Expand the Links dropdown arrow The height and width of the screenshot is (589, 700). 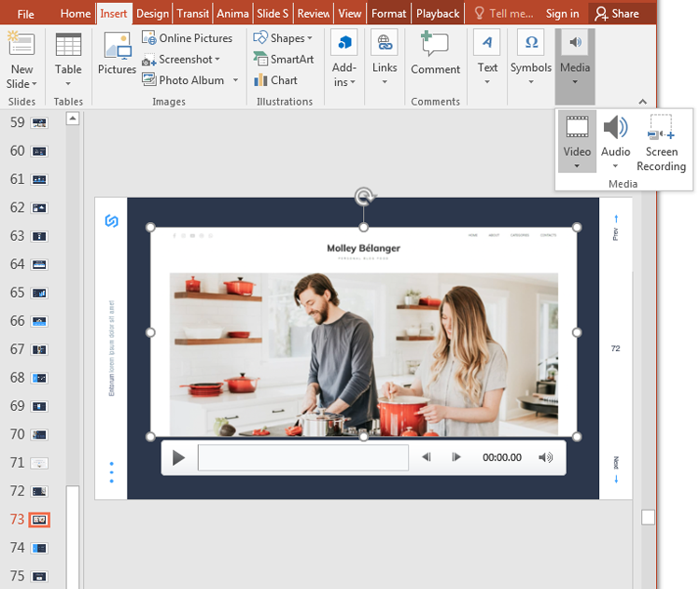(385, 82)
